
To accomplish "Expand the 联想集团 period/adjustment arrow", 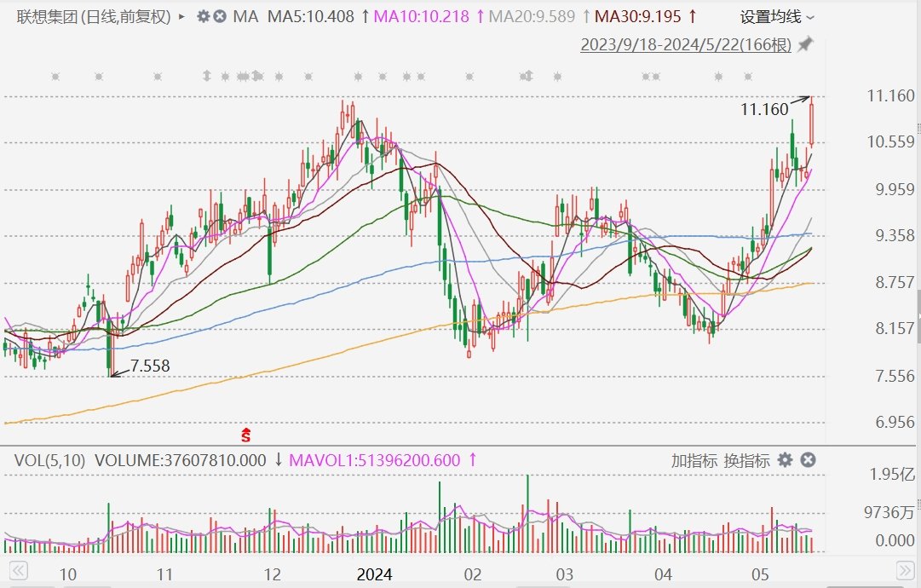I will click(182, 16).
